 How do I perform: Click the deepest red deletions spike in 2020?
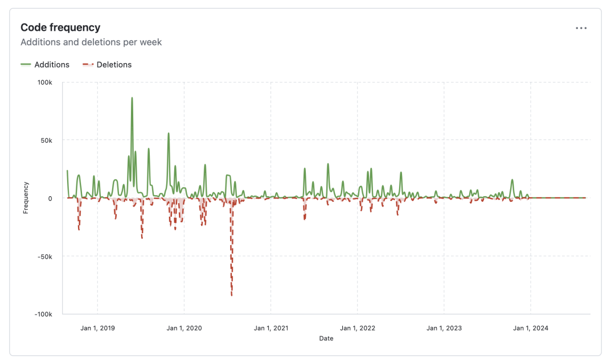pyautogui.click(x=232, y=293)
